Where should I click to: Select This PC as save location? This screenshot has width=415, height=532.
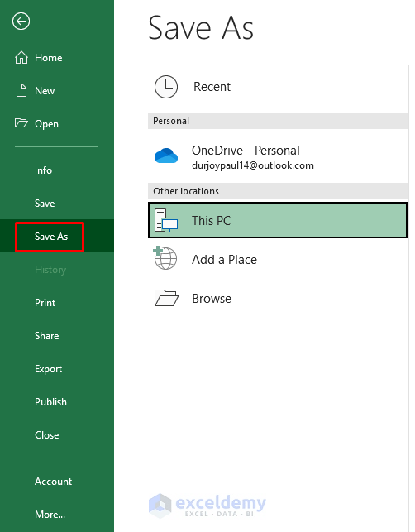pyautogui.click(x=278, y=221)
